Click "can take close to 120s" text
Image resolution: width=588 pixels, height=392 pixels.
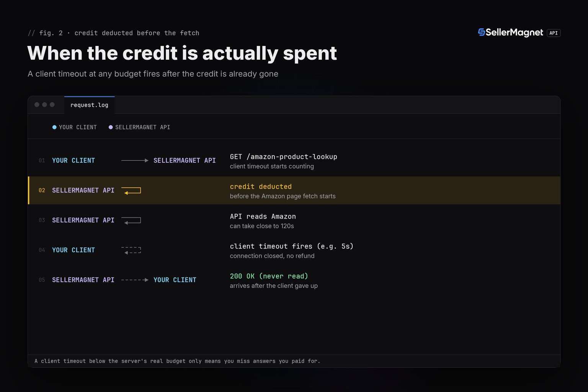click(x=262, y=226)
